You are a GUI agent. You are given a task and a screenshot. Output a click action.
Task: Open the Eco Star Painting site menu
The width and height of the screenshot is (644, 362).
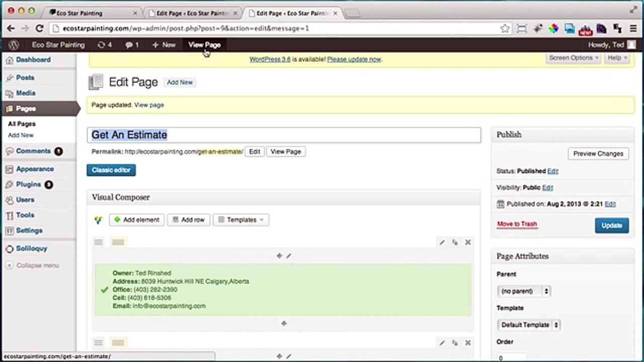pos(58,45)
